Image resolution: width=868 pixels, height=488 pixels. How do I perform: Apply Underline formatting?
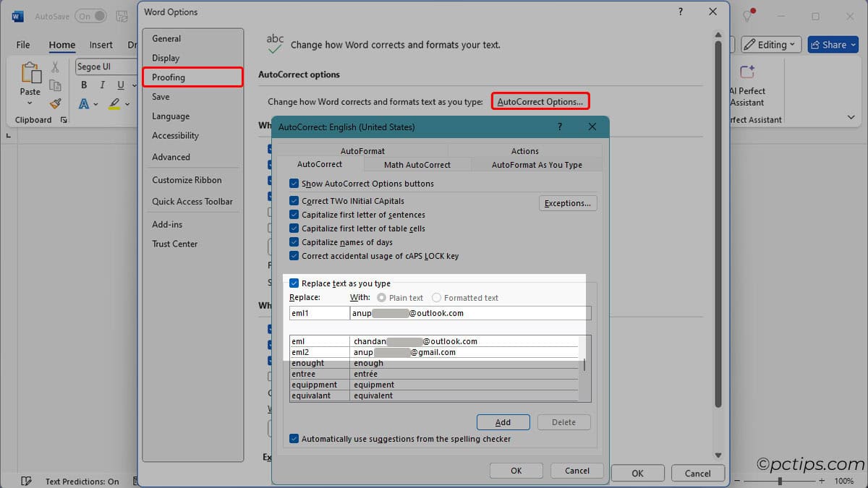tap(120, 85)
